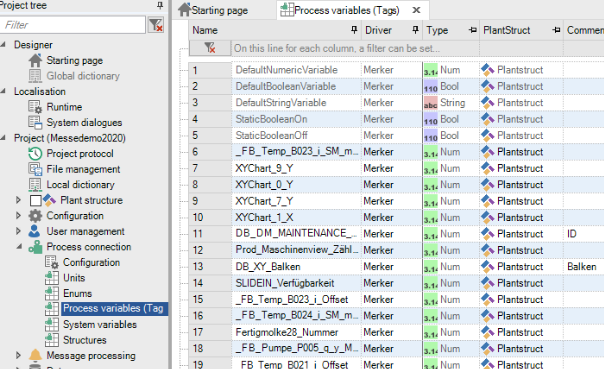
Task: Click the Name column filter cell
Action: 296,49
